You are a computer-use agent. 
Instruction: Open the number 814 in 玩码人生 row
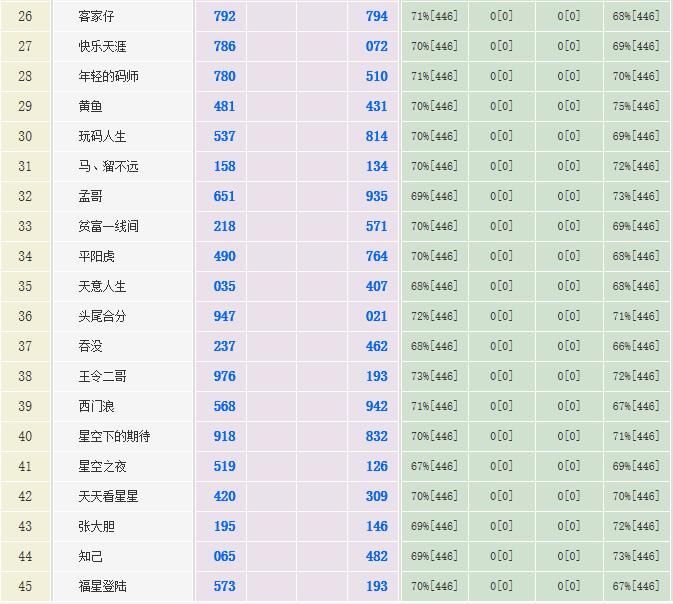click(x=376, y=137)
